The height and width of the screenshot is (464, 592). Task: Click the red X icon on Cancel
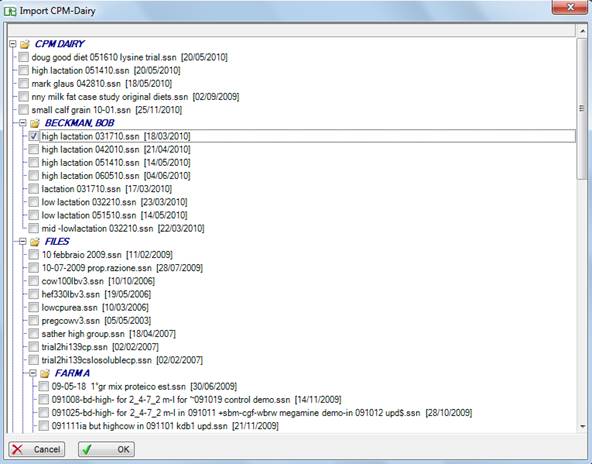17,449
